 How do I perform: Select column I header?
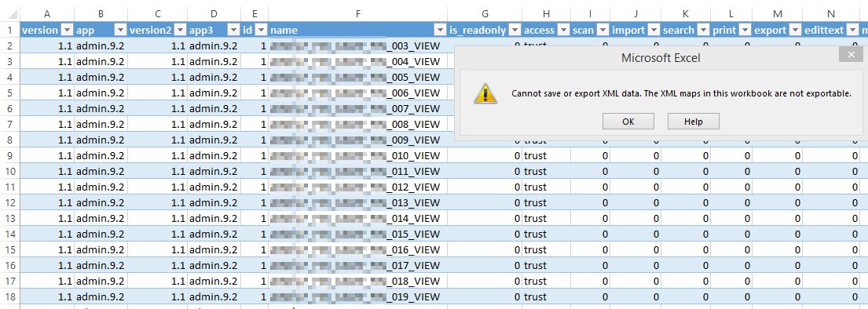(x=591, y=13)
